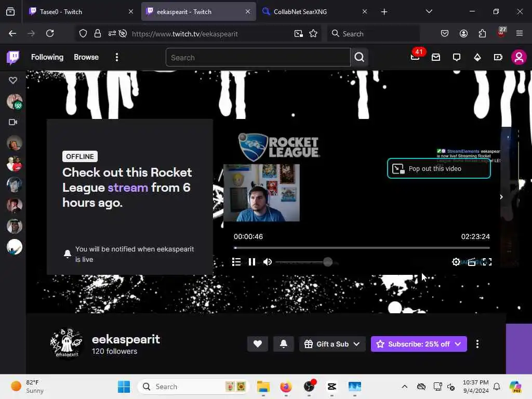This screenshot has height=399, width=532.
Task: Open the Whispers chat icon
Action: (x=456, y=57)
